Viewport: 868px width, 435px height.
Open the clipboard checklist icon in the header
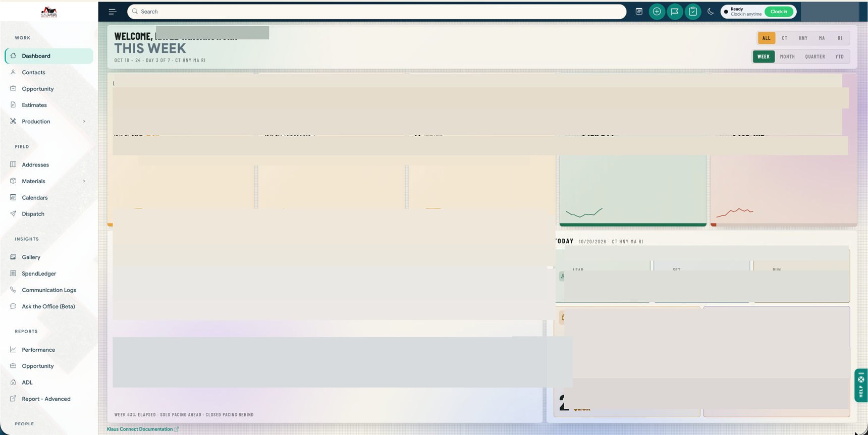click(693, 12)
